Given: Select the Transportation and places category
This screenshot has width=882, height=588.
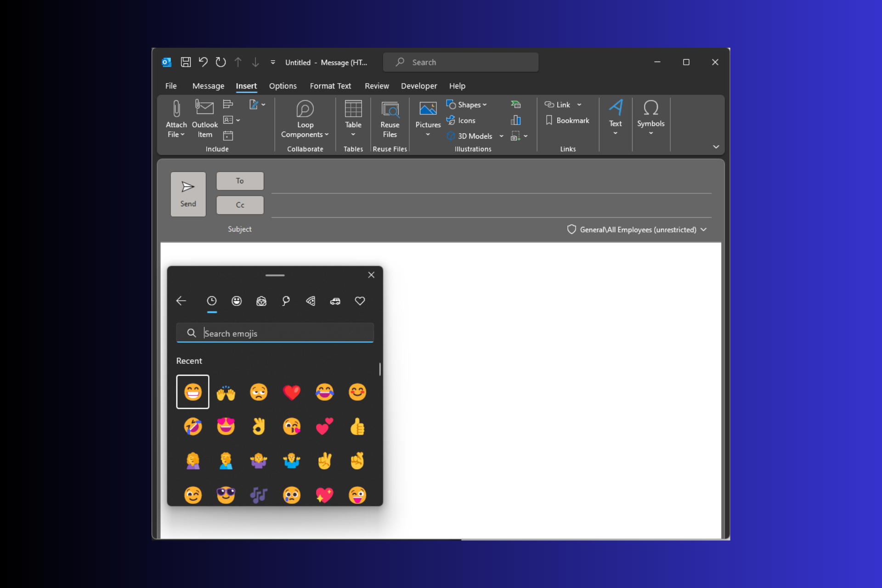Looking at the screenshot, I should 335,301.
